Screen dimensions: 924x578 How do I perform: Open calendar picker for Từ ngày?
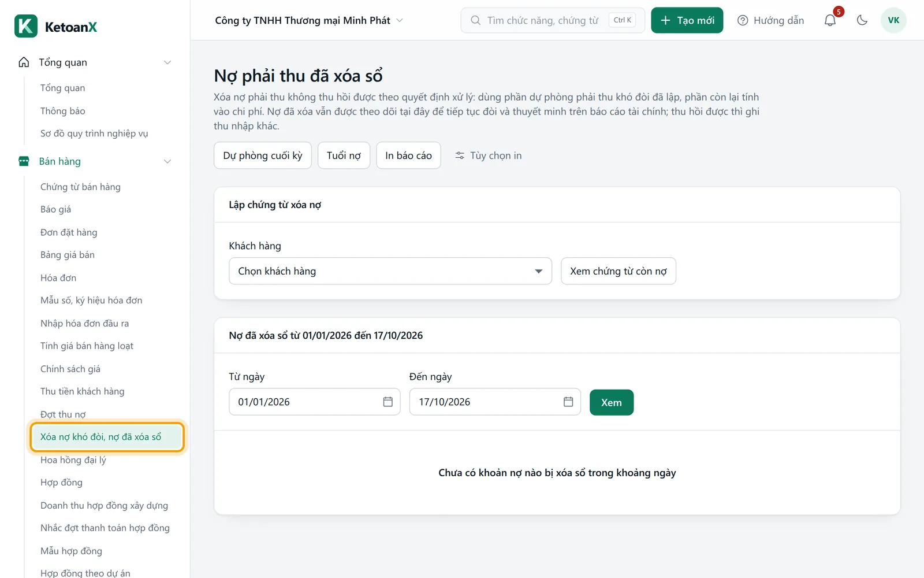pyautogui.click(x=388, y=402)
